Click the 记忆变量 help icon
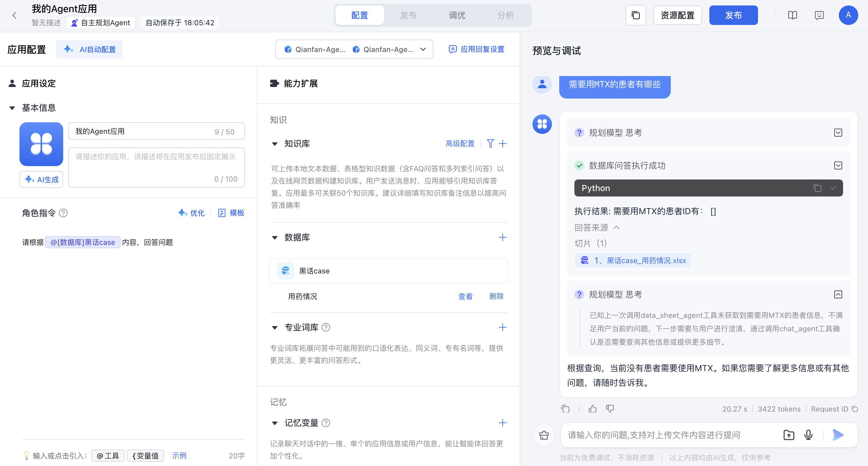 click(326, 423)
